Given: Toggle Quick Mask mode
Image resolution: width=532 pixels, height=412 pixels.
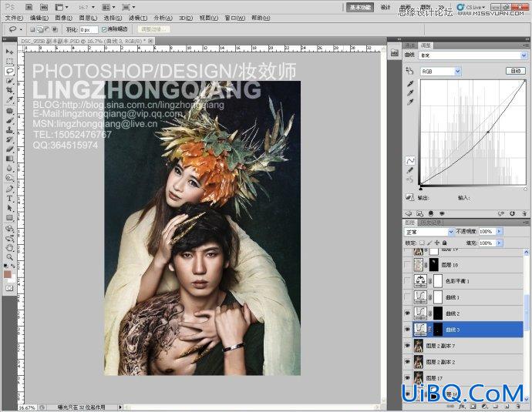Looking at the screenshot, I should pos(9,288).
